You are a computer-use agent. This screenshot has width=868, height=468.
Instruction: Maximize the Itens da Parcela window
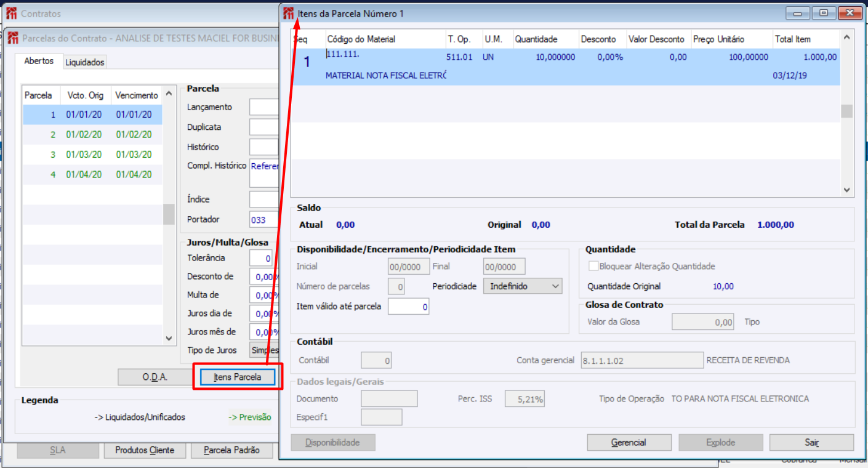coord(824,12)
